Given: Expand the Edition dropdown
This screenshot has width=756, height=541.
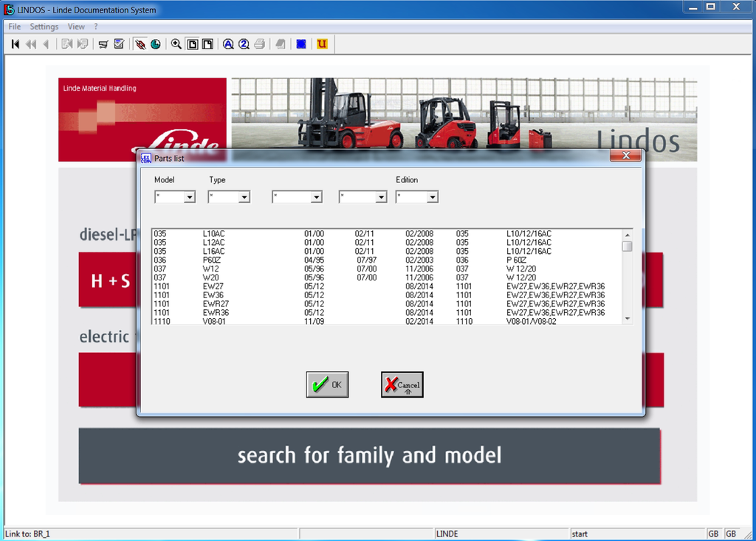Looking at the screenshot, I should click(433, 197).
